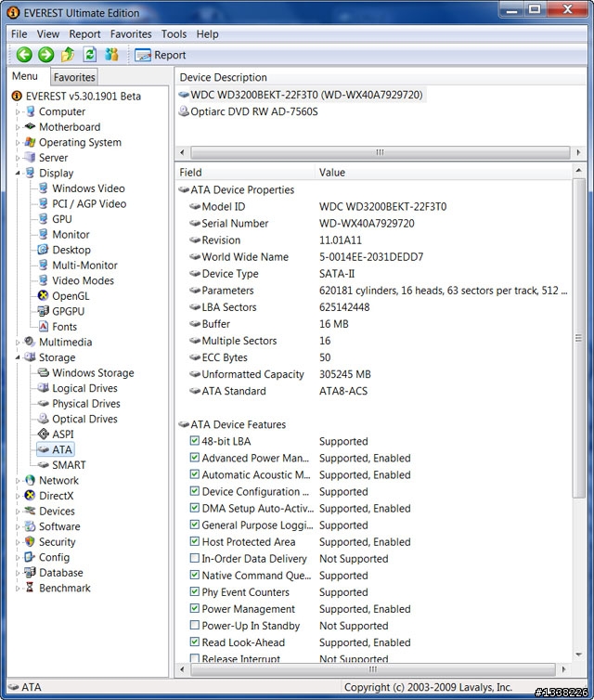Select the DirectX tree icon
The height and width of the screenshot is (700, 594).
pos(30,495)
